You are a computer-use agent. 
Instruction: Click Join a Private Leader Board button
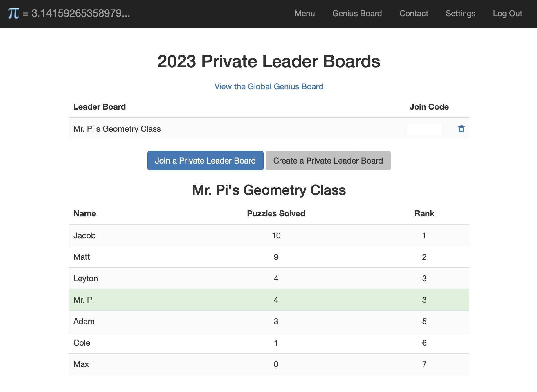206,161
